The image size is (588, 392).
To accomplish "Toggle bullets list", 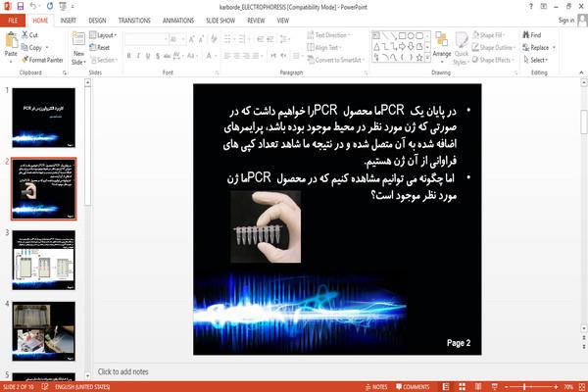I will [229, 39].
